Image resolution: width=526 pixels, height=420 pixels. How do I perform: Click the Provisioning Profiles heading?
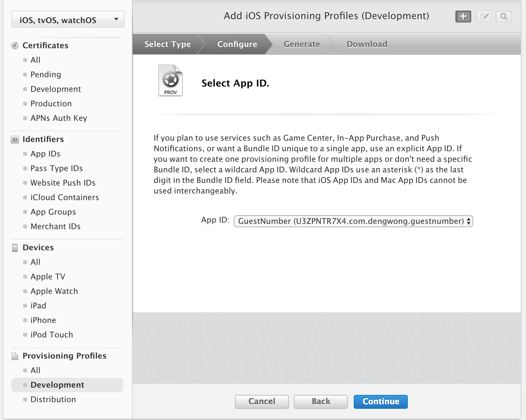point(64,356)
